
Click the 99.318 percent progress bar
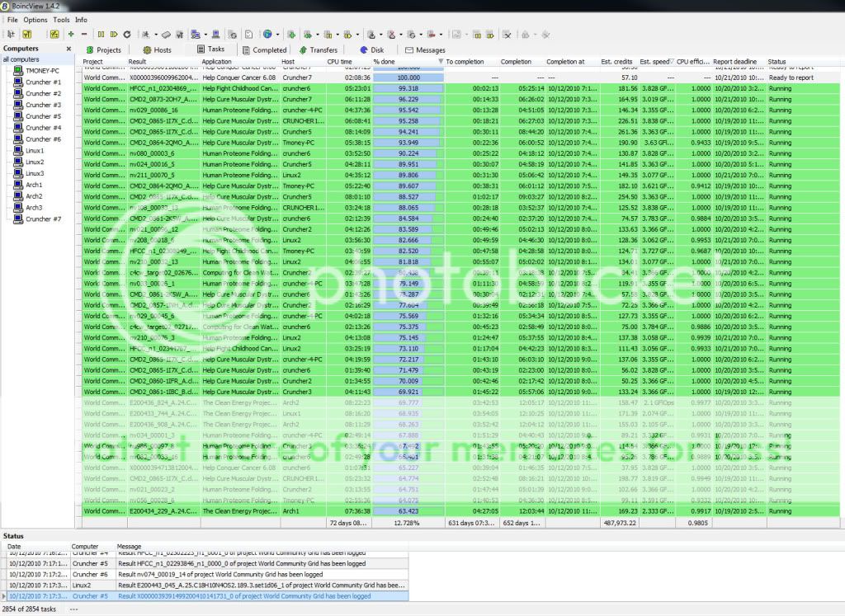pyautogui.click(x=408, y=88)
